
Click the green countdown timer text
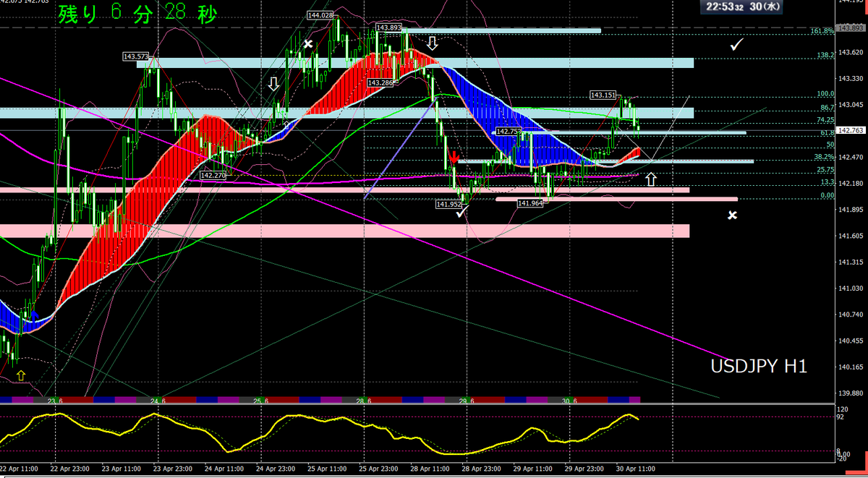click(x=137, y=14)
